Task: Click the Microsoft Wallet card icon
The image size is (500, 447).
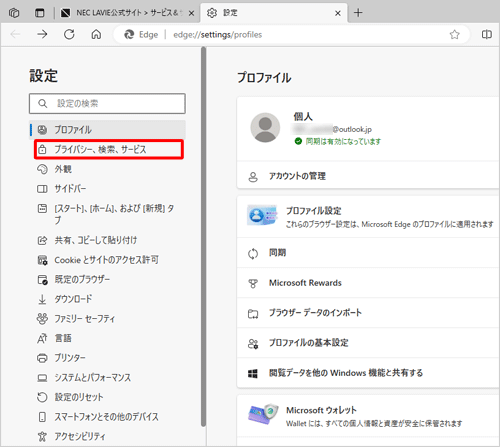Action: (263, 414)
